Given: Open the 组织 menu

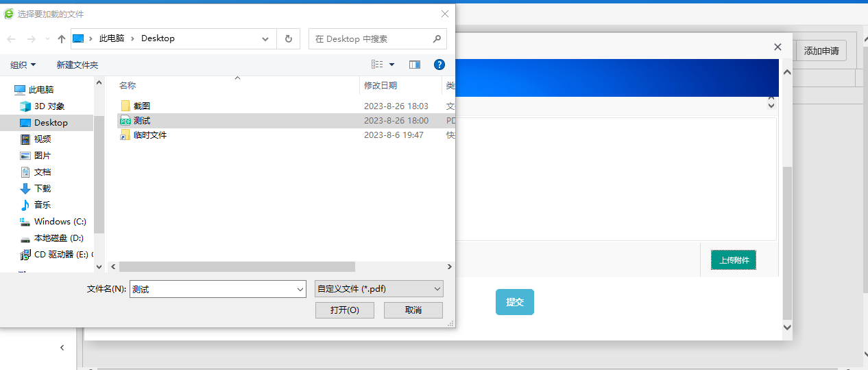Looking at the screenshot, I should 23,65.
